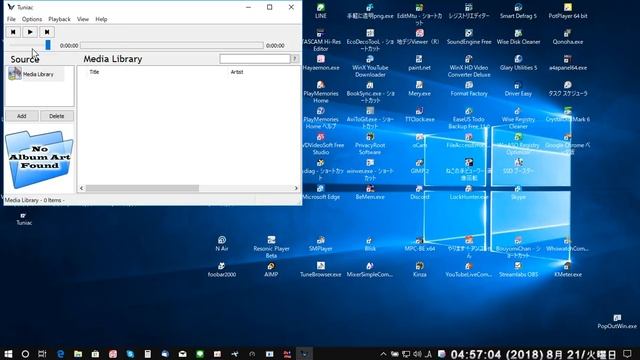
Task: Click the question mark button beside search
Action: click(294, 59)
